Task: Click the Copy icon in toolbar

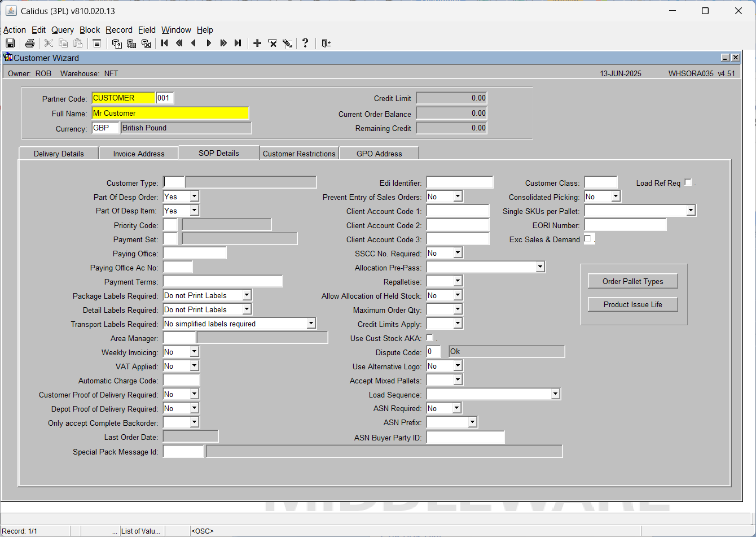Action: pyautogui.click(x=64, y=43)
